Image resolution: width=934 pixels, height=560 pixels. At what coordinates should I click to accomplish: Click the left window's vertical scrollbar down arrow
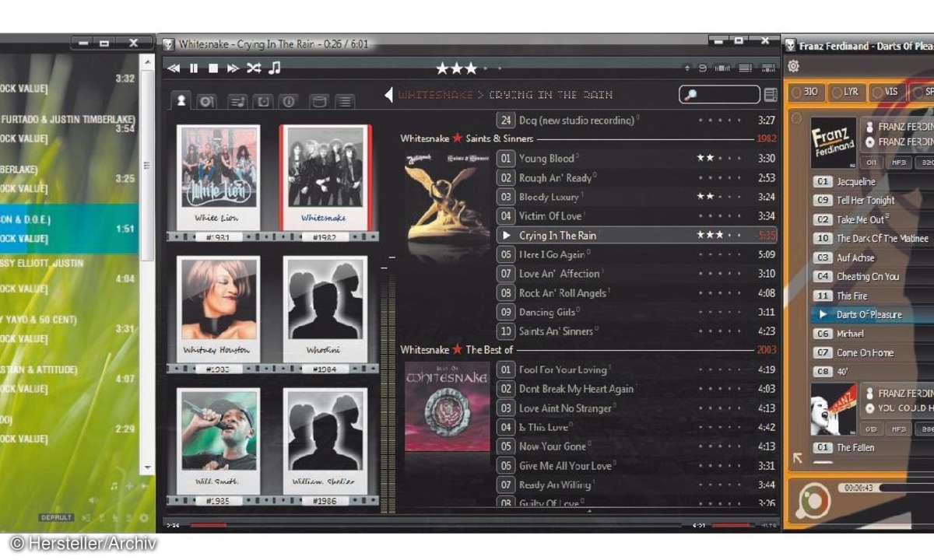[x=146, y=468]
